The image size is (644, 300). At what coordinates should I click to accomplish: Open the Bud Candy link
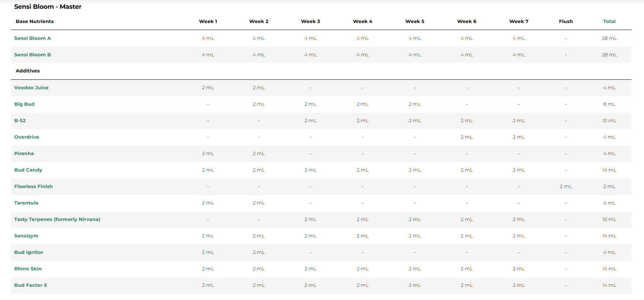coord(28,170)
